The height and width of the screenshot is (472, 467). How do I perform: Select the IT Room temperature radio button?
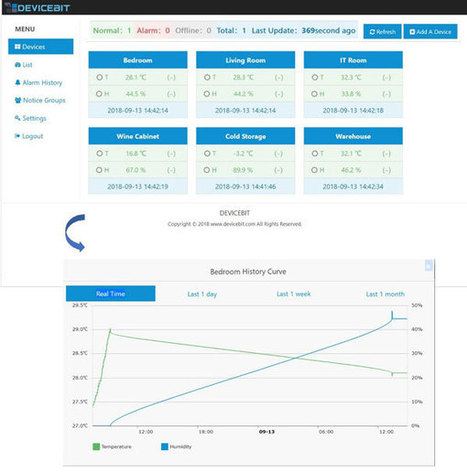[x=315, y=77]
